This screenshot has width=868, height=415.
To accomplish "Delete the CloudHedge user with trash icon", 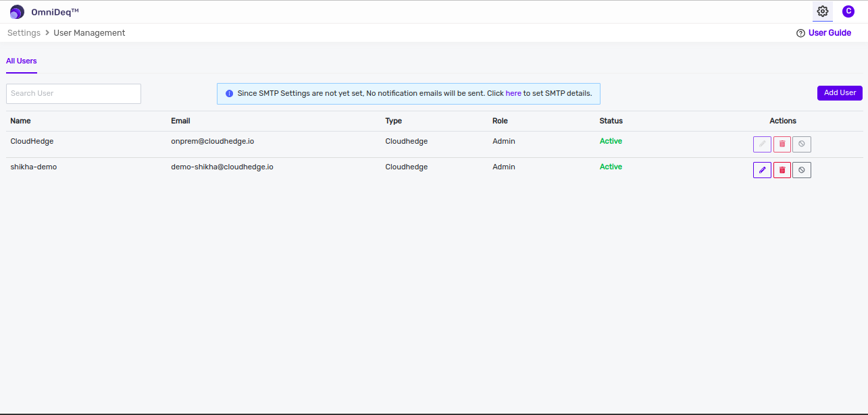I will 782,144.
